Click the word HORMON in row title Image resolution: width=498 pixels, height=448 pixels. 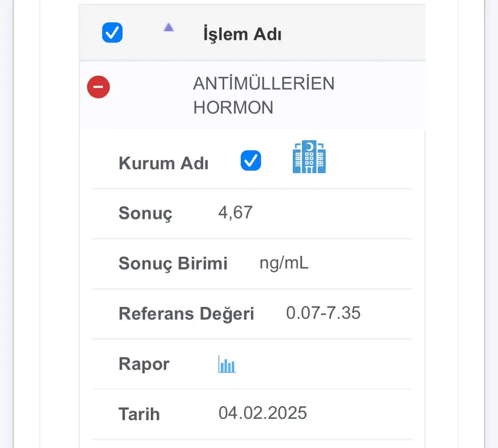(x=233, y=108)
